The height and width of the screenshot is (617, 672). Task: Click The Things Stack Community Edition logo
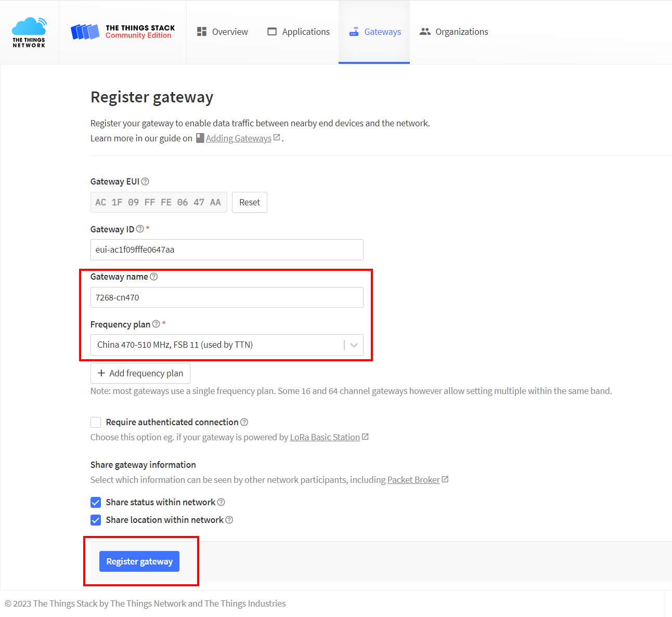[123, 32]
